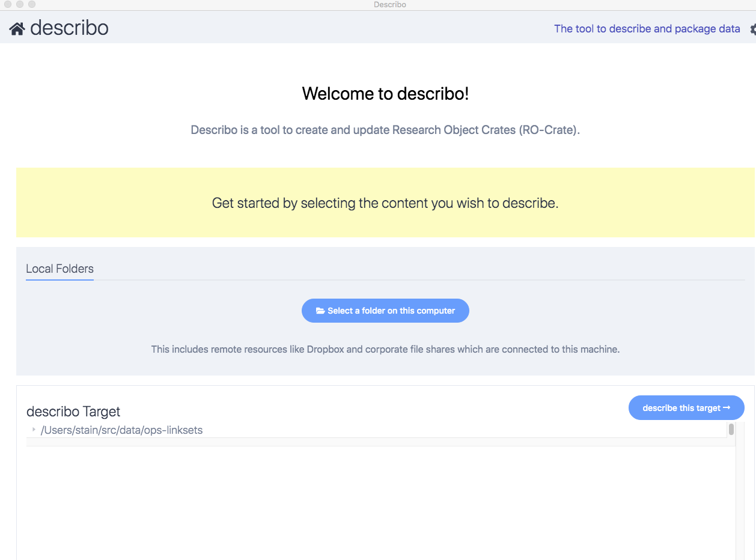Click 'Select a folder on this computer' button

point(385,311)
